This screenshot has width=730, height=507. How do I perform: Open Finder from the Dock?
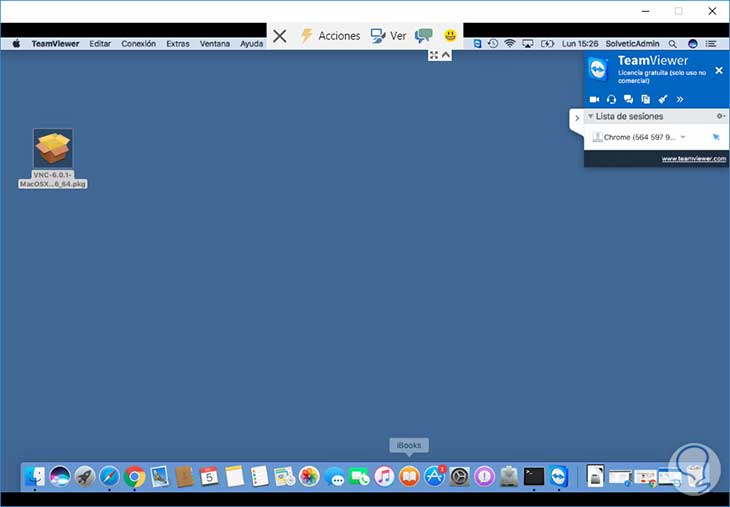(35, 476)
